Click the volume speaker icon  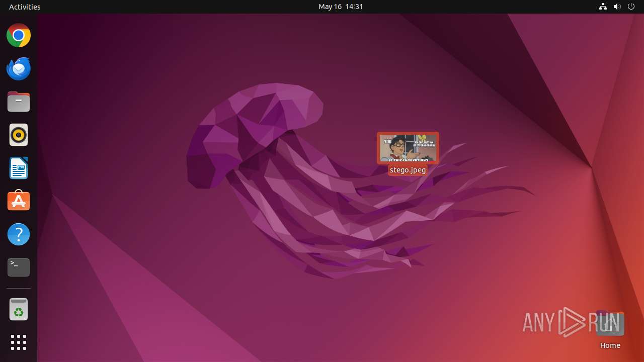617,7
